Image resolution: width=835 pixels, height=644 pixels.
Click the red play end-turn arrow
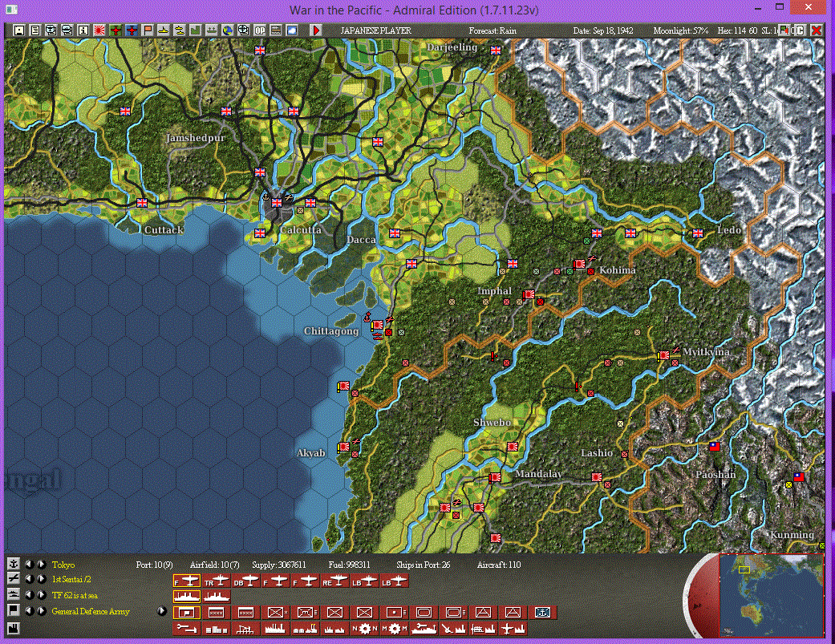coord(316,30)
